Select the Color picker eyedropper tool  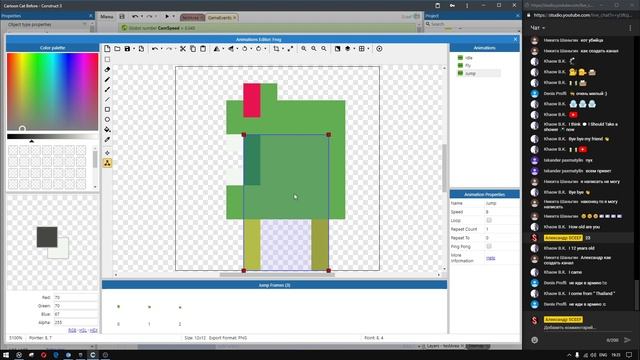tap(107, 140)
